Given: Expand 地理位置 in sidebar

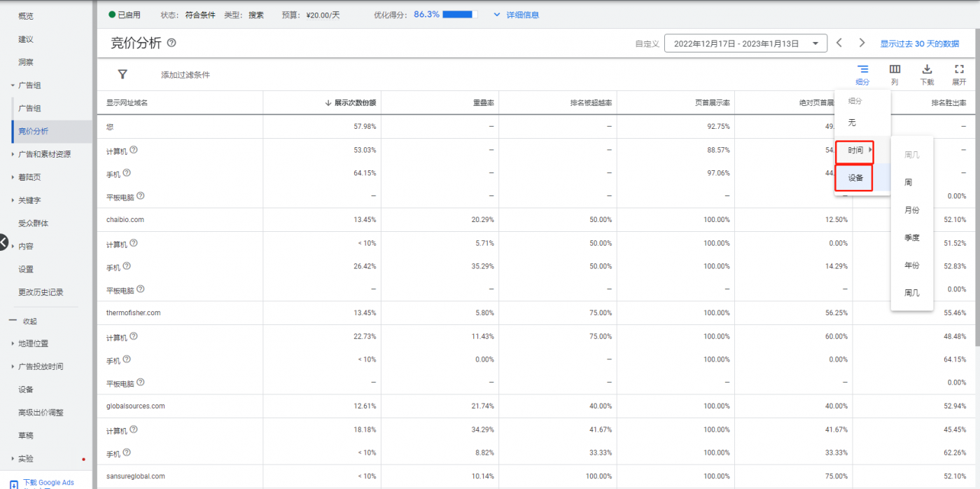Looking at the screenshot, I should [13, 343].
